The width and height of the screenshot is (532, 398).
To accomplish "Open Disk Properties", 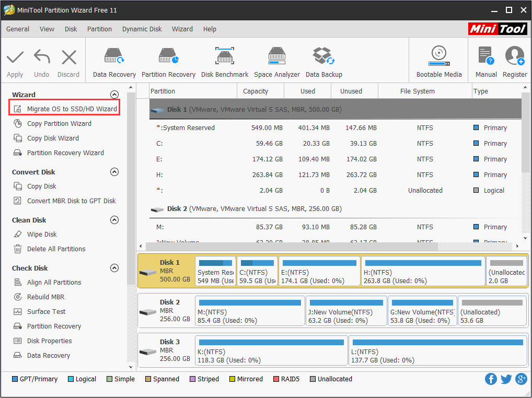I will 42,341.
